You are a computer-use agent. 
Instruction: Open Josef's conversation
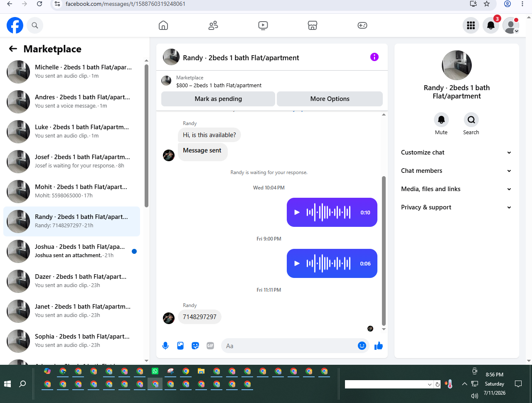tap(71, 162)
